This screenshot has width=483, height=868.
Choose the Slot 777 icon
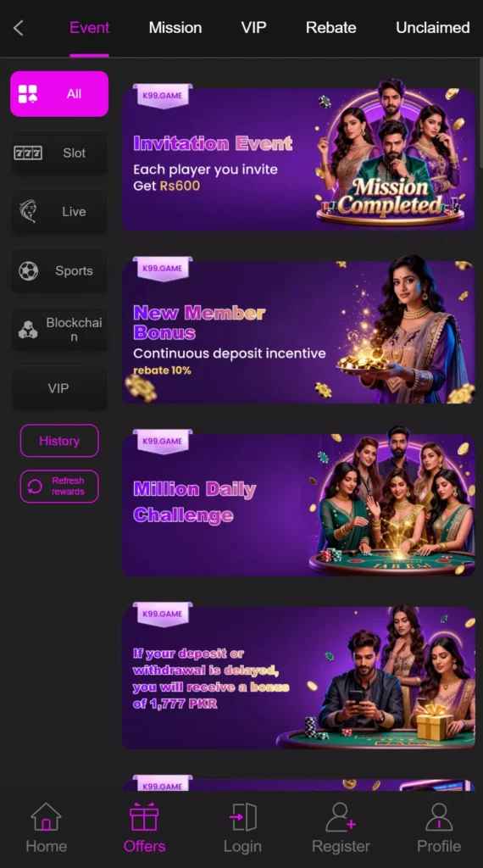tap(28, 153)
